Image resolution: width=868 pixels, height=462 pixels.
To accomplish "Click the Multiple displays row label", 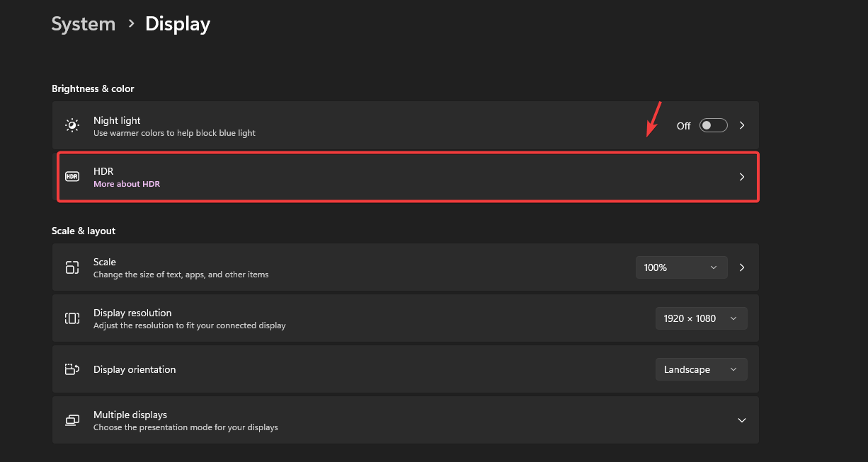I will click(x=130, y=415).
